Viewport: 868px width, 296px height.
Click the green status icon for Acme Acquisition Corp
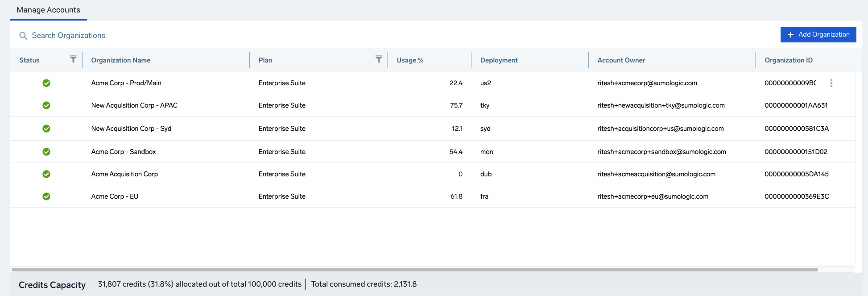tap(46, 174)
